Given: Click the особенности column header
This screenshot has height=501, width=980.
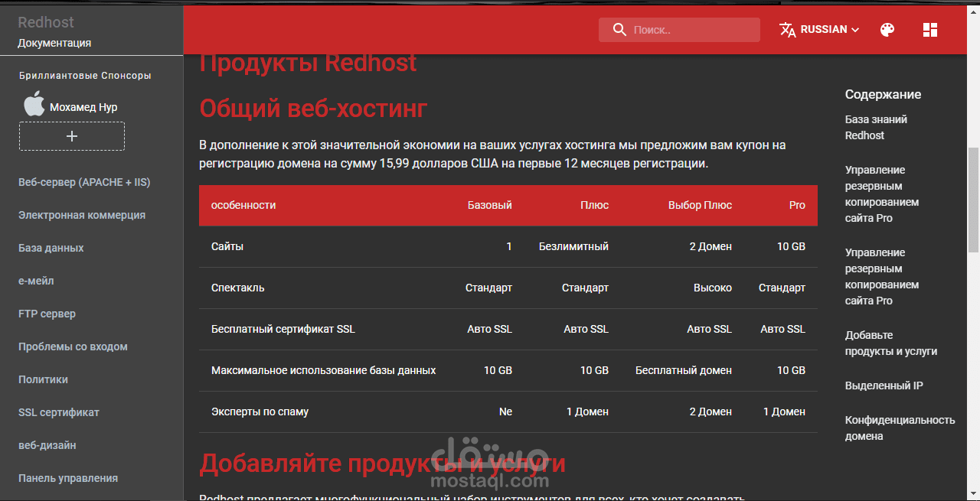Looking at the screenshot, I should (x=243, y=205).
